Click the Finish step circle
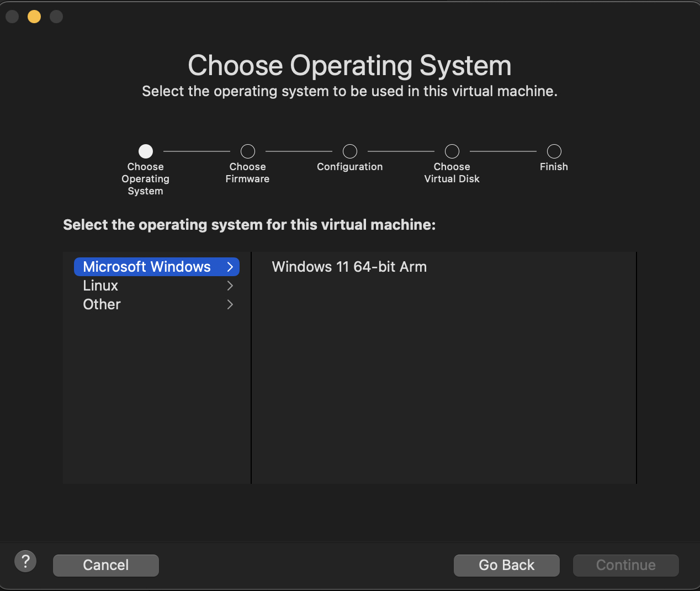 tap(554, 151)
